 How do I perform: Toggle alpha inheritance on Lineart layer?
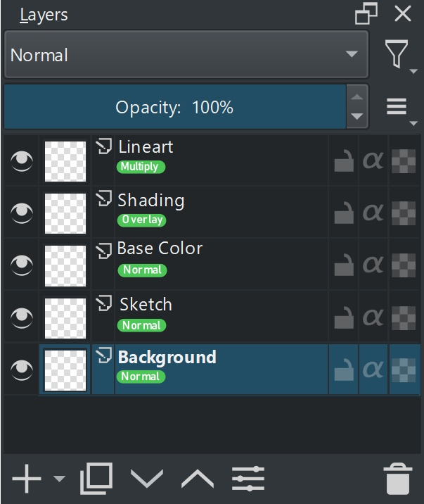[x=373, y=161]
